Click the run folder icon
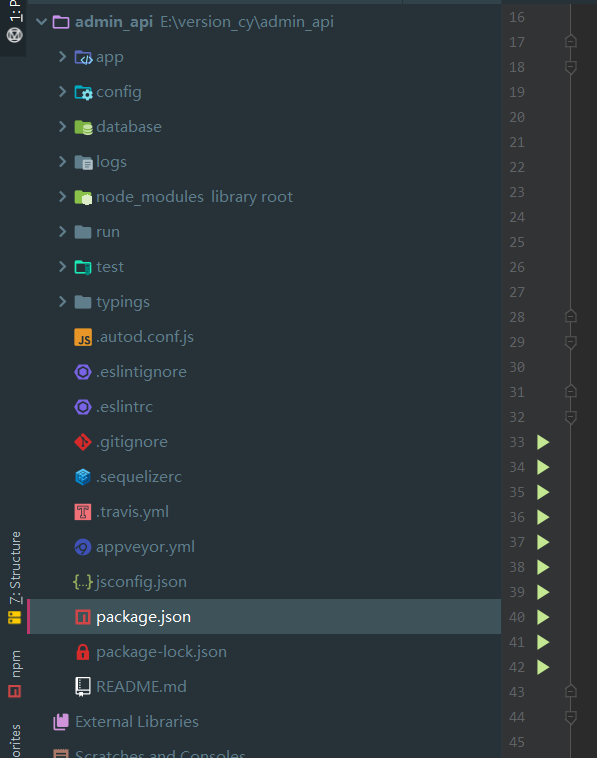Screen dimensions: 597x758 click(83, 232)
